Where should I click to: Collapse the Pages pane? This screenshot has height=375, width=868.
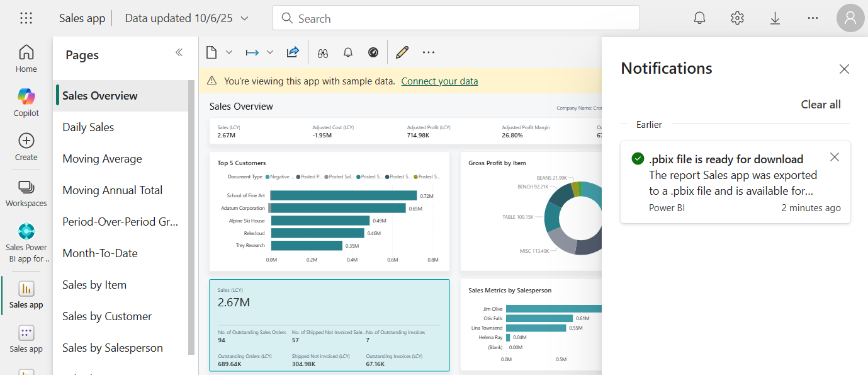179,53
